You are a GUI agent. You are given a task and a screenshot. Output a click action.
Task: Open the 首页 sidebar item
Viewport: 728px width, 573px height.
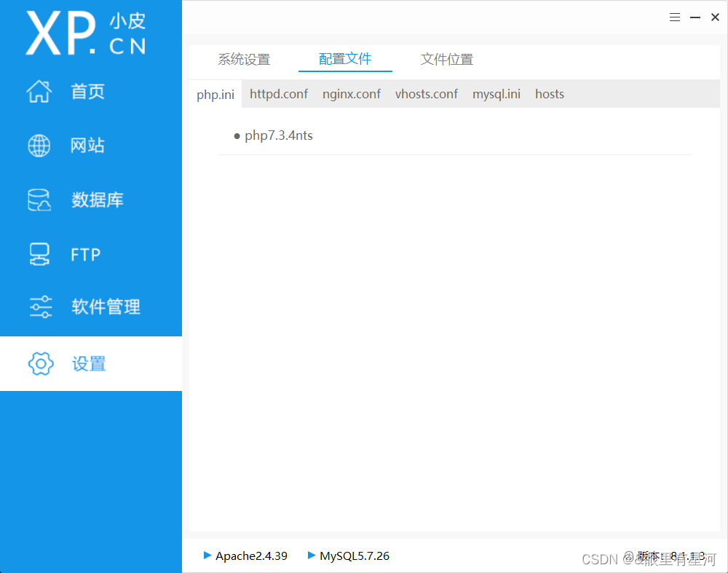(88, 92)
